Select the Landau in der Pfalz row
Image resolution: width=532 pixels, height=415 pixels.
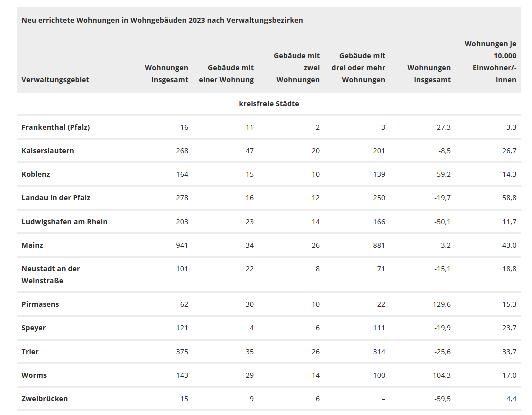tap(56, 198)
